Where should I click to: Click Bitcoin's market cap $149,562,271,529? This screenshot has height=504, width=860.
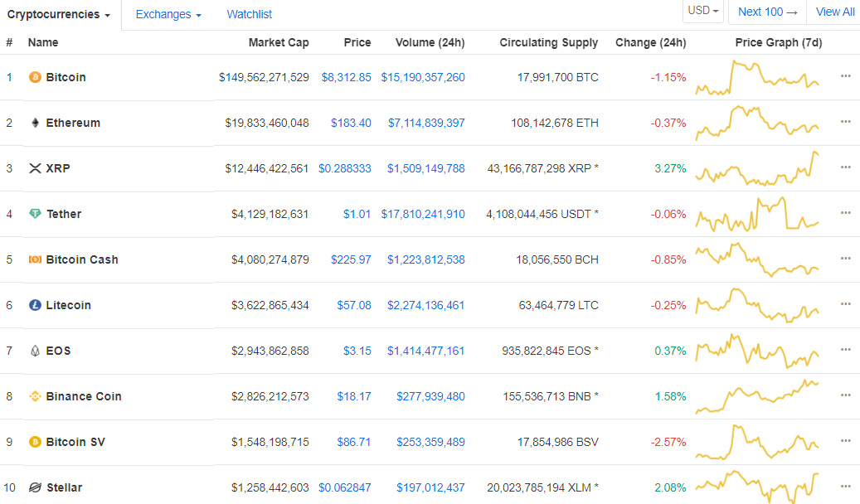[x=264, y=77]
